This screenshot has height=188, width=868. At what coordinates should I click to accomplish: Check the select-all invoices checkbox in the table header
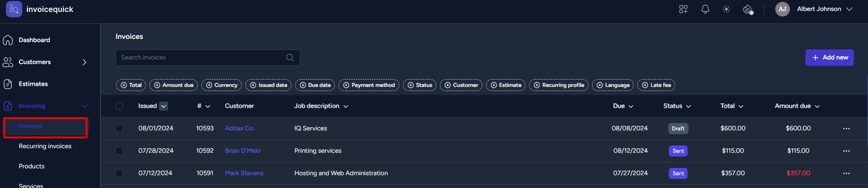click(x=119, y=106)
